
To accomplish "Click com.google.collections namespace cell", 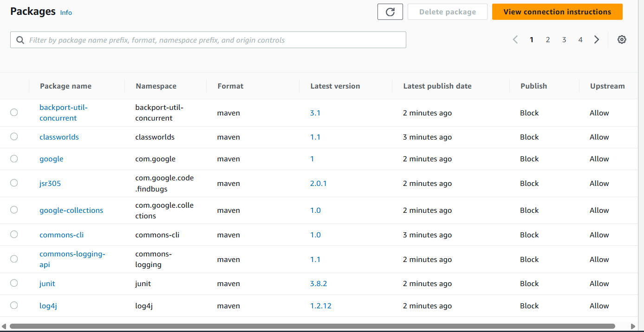I will click(x=164, y=211).
